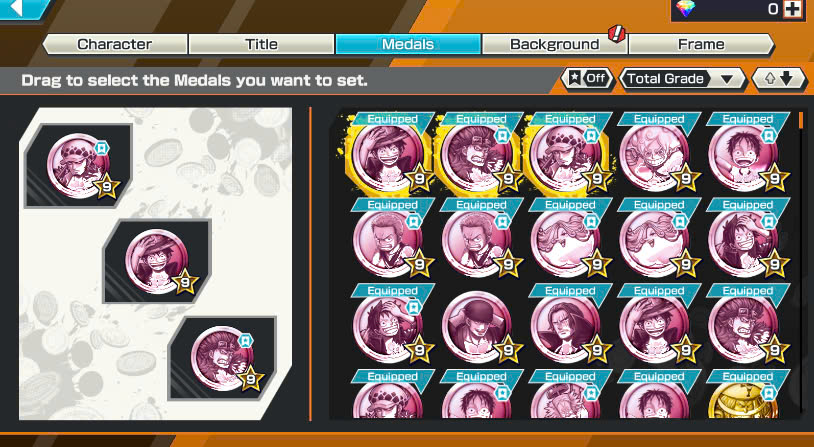Open the Total Grade sort dropdown

(x=683, y=78)
